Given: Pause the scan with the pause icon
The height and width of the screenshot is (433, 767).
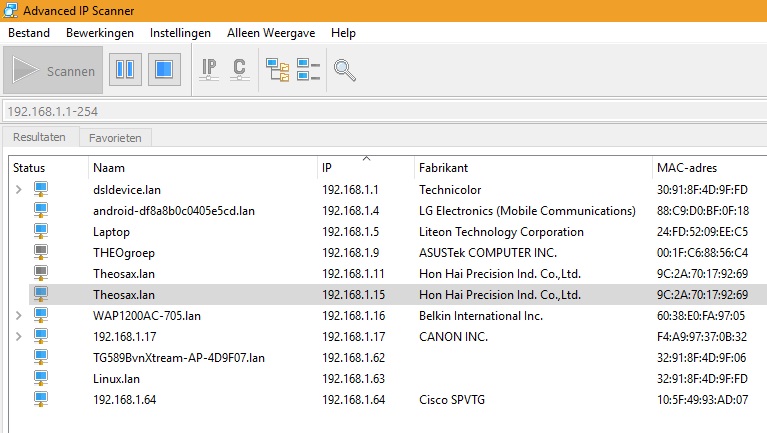Looking at the screenshot, I should click(125, 69).
